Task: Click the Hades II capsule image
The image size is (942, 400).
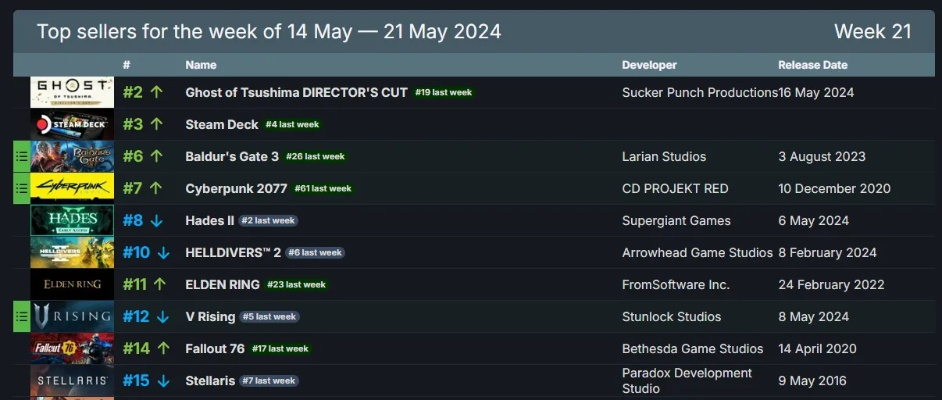Action: coord(72,221)
